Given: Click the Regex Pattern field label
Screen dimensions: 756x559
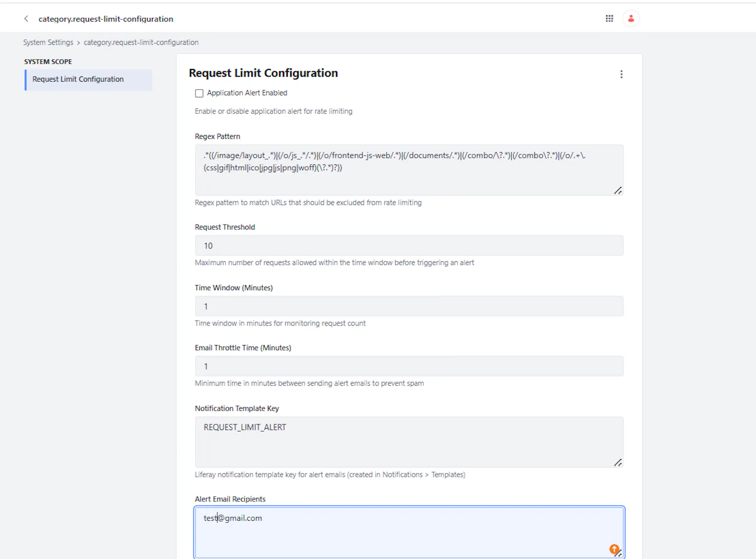Looking at the screenshot, I should [x=217, y=136].
